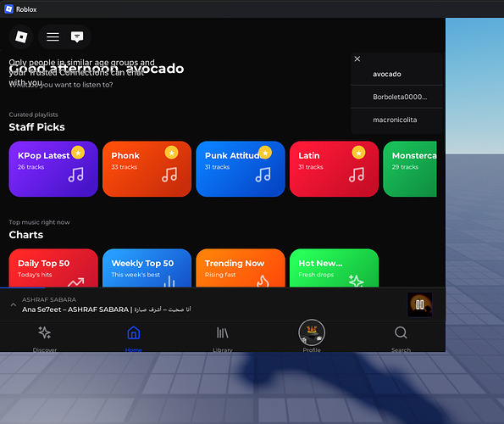Pause the playing ASHRAF SABARA track
Screen dimensions: 504x424
420,304
